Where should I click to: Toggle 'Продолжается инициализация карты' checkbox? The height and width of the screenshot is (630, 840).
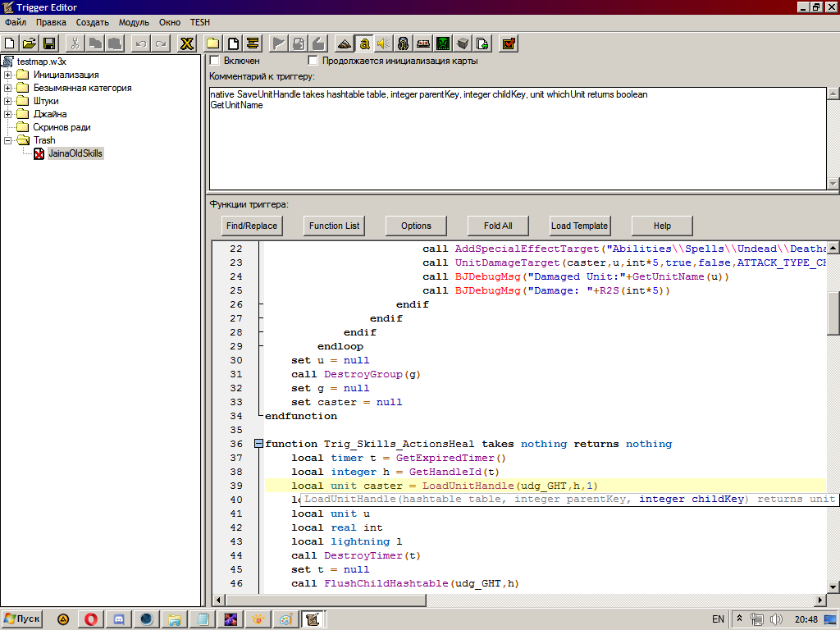(313, 61)
